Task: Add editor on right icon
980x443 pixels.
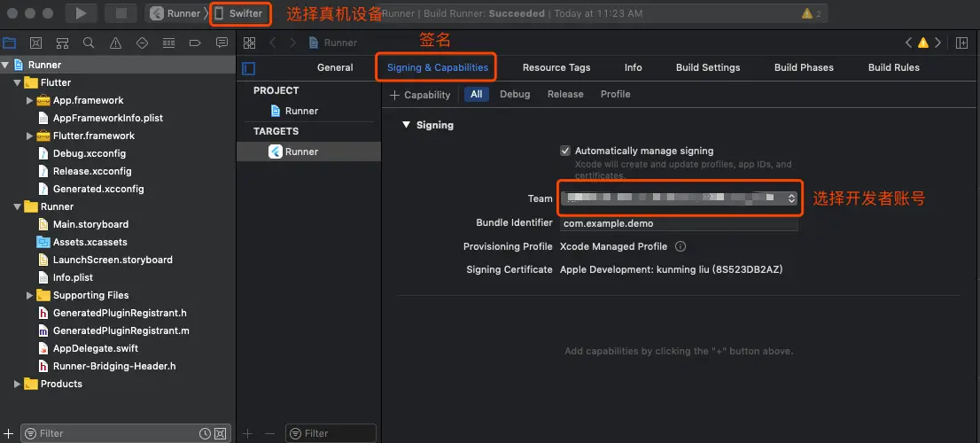Action: tap(962, 43)
